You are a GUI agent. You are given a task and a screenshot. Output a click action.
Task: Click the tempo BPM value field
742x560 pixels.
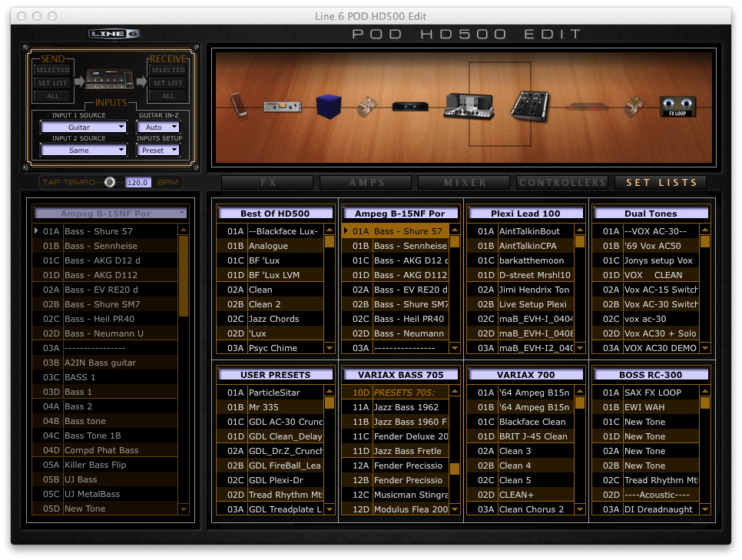tap(137, 182)
